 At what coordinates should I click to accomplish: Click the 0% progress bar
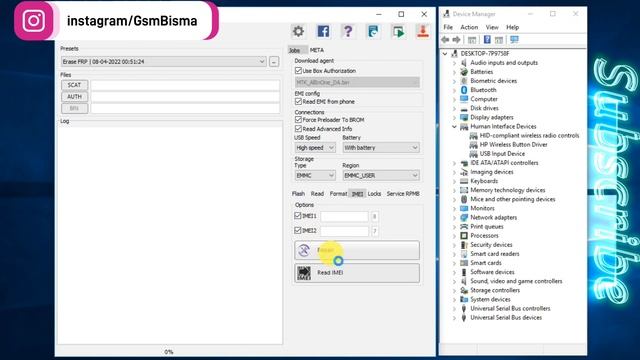click(169, 351)
